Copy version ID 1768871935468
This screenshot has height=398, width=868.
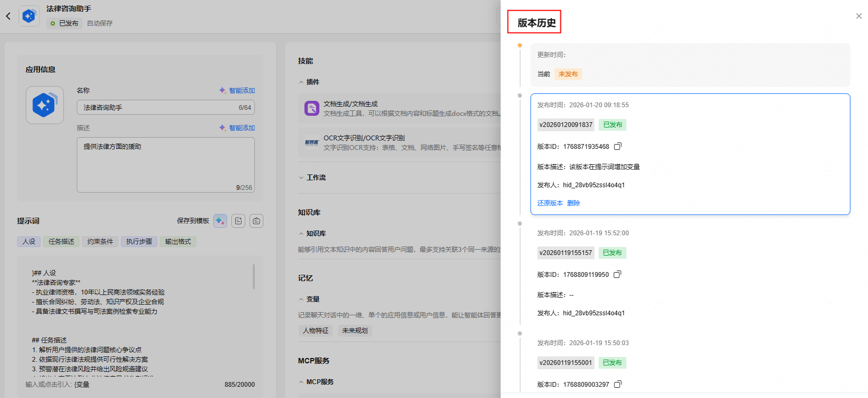(618, 146)
